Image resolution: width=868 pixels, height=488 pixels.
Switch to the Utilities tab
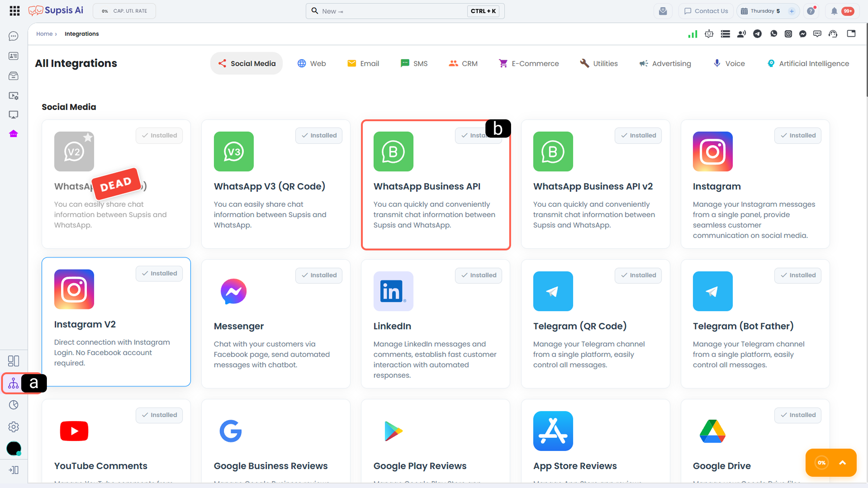pyautogui.click(x=599, y=63)
